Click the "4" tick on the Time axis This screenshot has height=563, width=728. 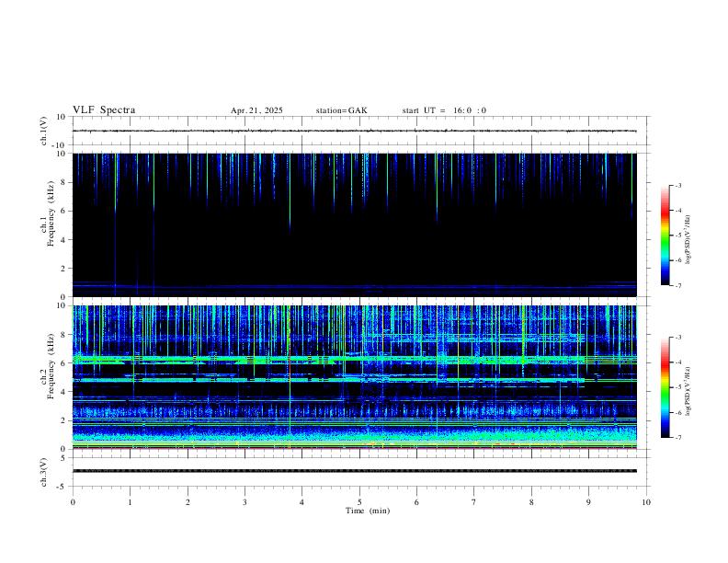coord(302,502)
